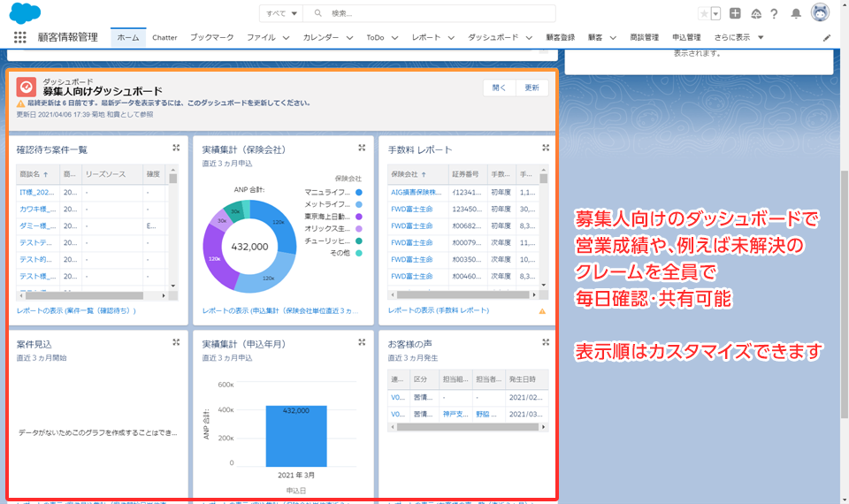Expand the カレンダー tab dropdown chevron
This screenshot has height=504, width=849.
[x=349, y=38]
